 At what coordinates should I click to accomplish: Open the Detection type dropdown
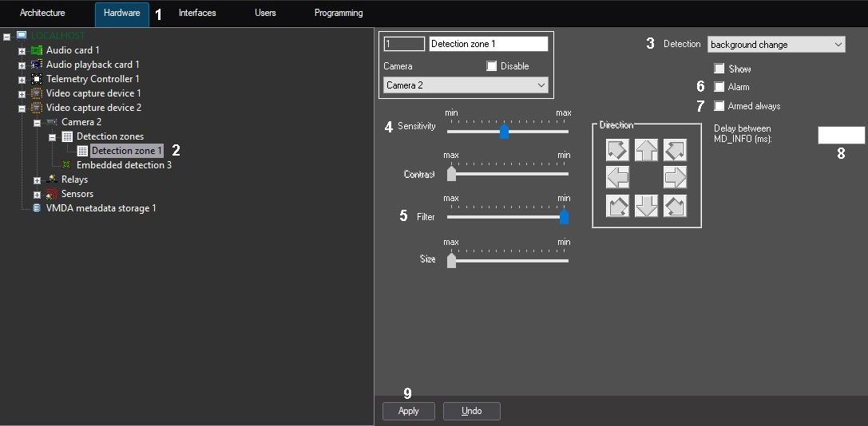[x=776, y=44]
